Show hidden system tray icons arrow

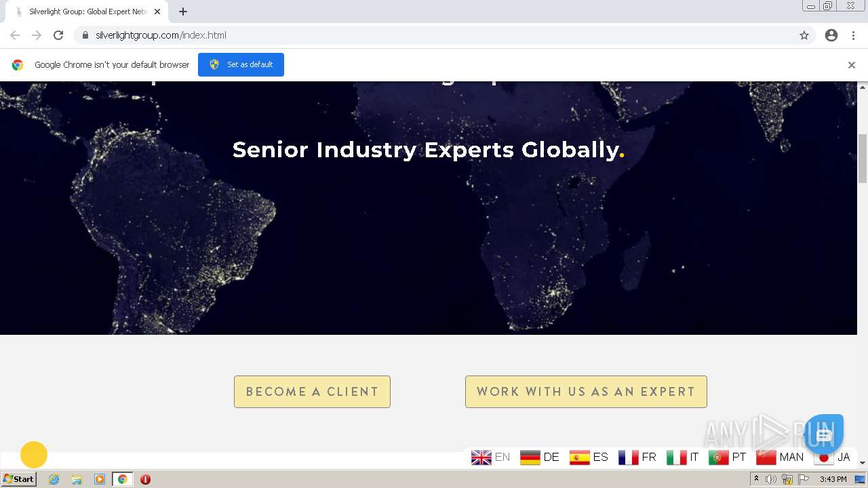pos(756,479)
